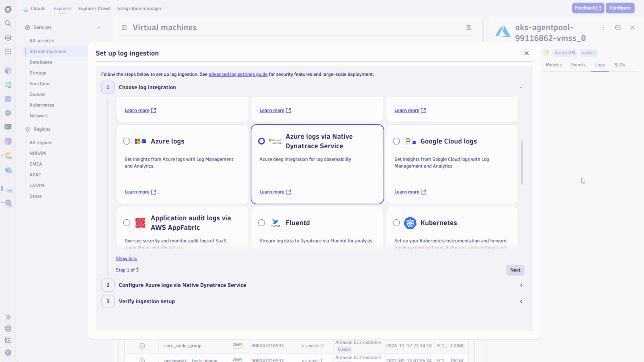Image resolution: width=644 pixels, height=362 pixels.
Task: Select the Fluentd integration option
Action: click(261, 222)
